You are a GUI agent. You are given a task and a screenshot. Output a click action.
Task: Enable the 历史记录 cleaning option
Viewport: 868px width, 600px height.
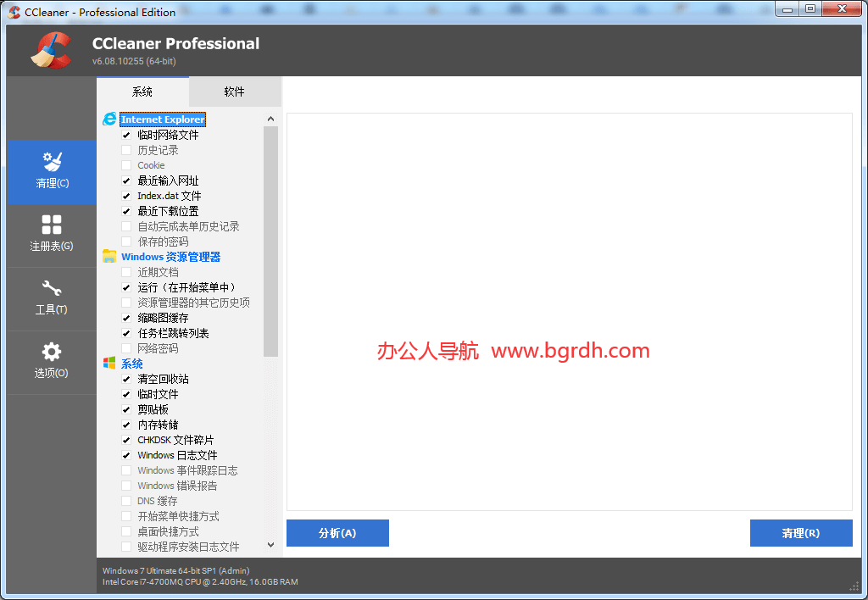pyautogui.click(x=127, y=149)
